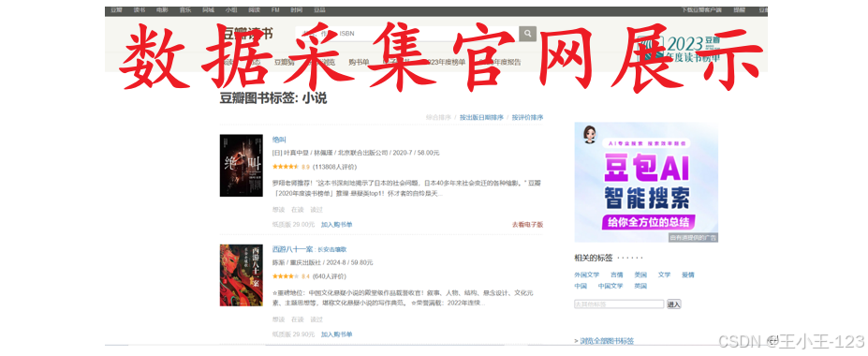
Task: Open 豆品 in the top navigation bar
Action: point(319,10)
